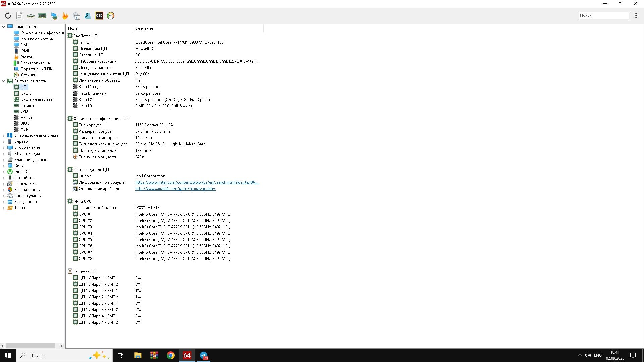
Task: Click the Поле column header
Action: (x=99, y=28)
